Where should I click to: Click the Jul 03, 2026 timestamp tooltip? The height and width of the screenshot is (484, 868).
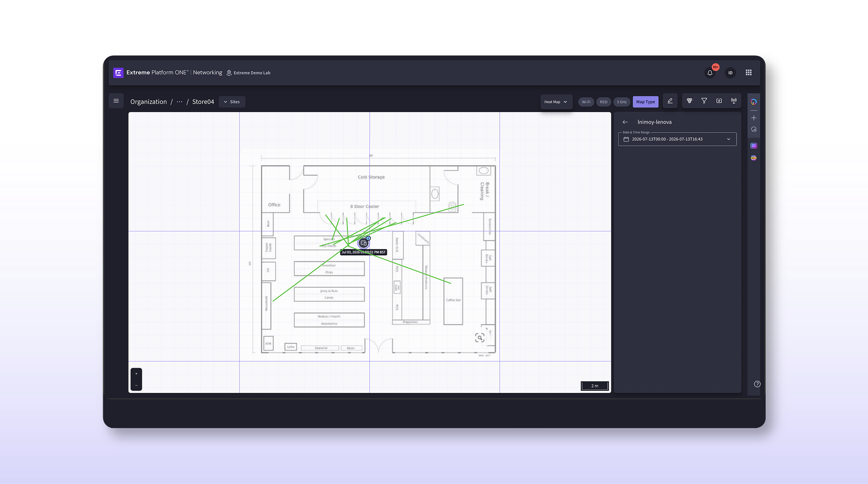[x=363, y=252]
